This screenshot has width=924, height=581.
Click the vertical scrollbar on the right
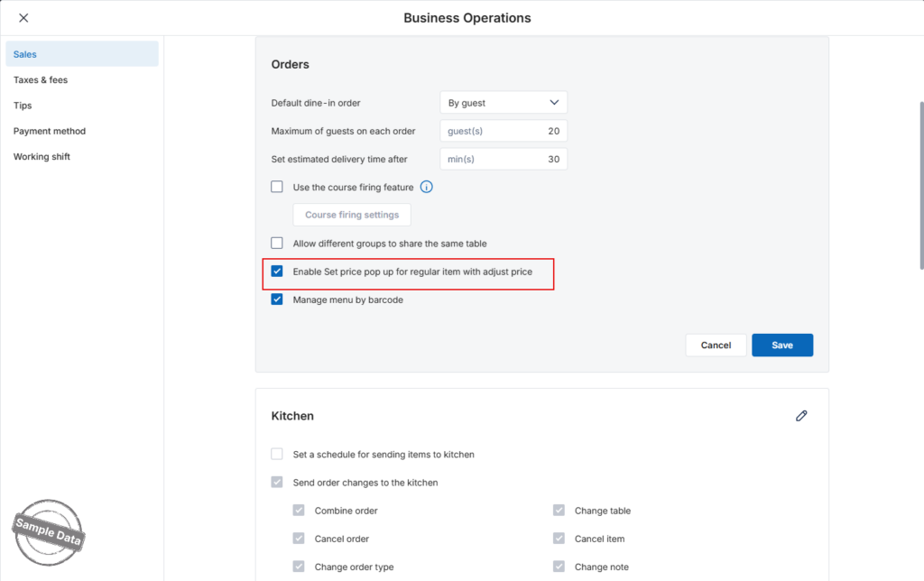921,186
